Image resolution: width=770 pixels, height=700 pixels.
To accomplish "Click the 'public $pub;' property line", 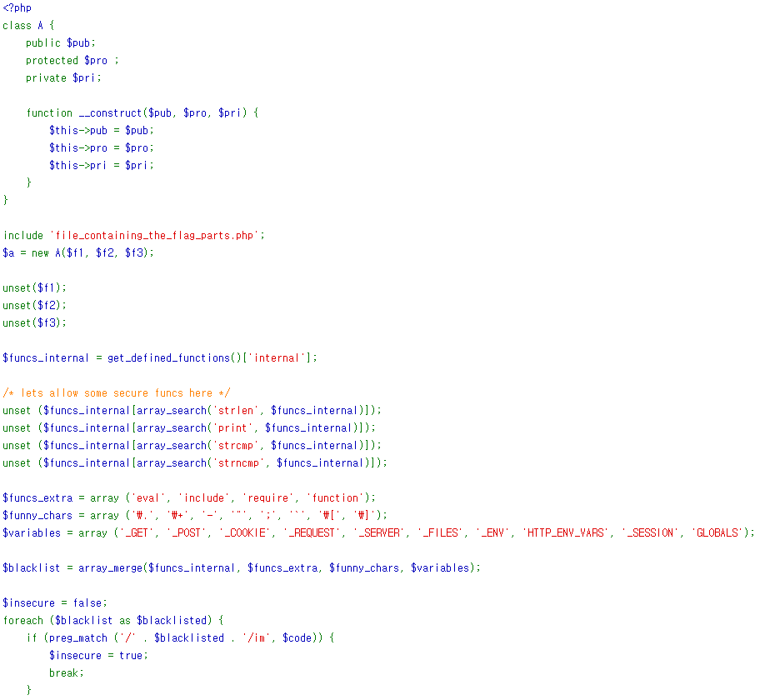I will 60,43.
